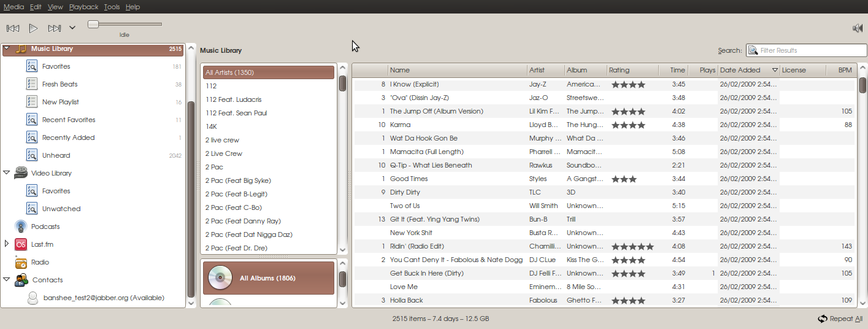Sort tracks by the Name column header

coord(457,70)
